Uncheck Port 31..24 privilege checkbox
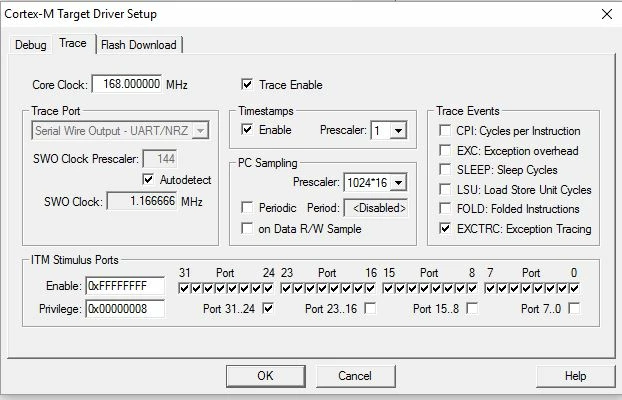Image resolution: width=622 pixels, height=400 pixels. pos(269,308)
